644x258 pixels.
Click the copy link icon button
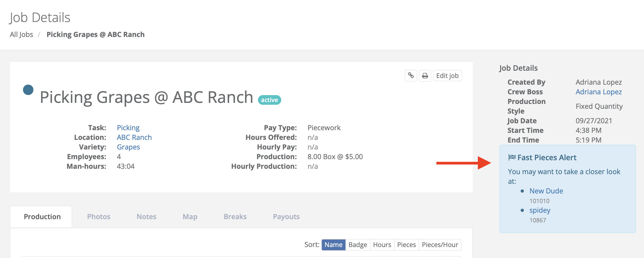[411, 76]
